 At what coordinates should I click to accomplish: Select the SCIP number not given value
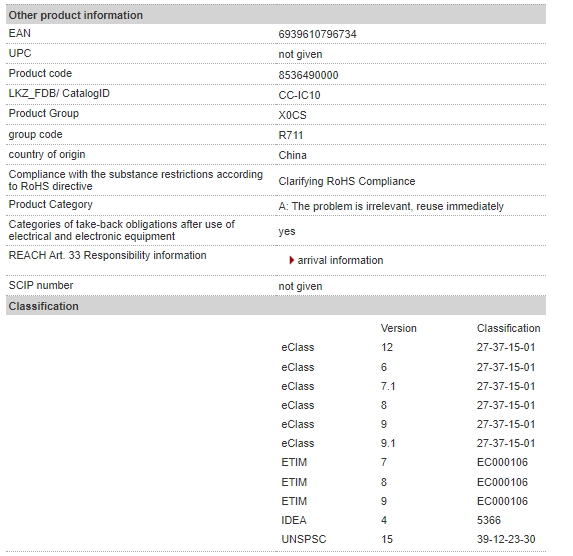point(300,287)
